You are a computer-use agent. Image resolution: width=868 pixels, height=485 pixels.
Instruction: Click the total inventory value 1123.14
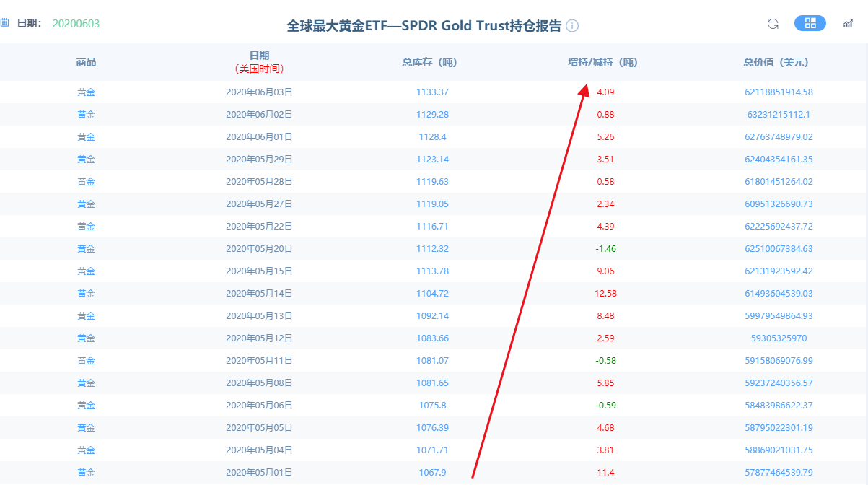tap(433, 160)
